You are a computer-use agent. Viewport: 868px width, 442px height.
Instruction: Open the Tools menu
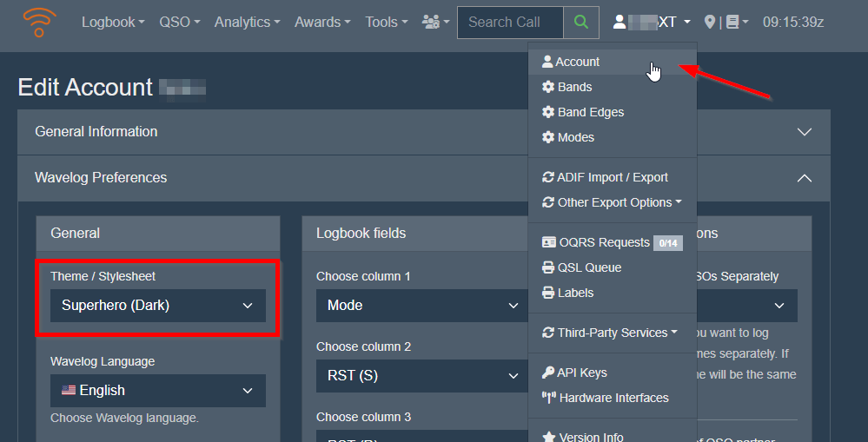pyautogui.click(x=387, y=22)
